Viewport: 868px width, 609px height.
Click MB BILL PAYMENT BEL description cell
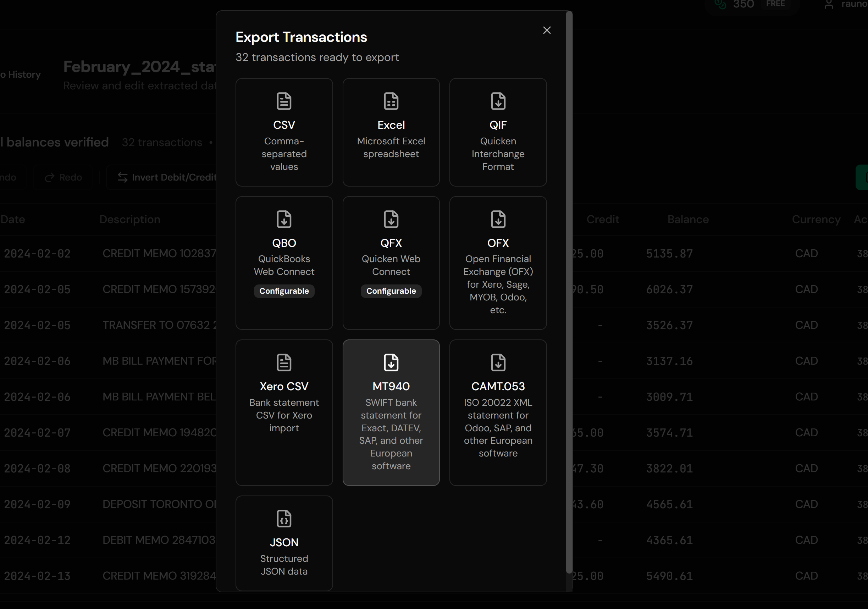click(x=159, y=397)
